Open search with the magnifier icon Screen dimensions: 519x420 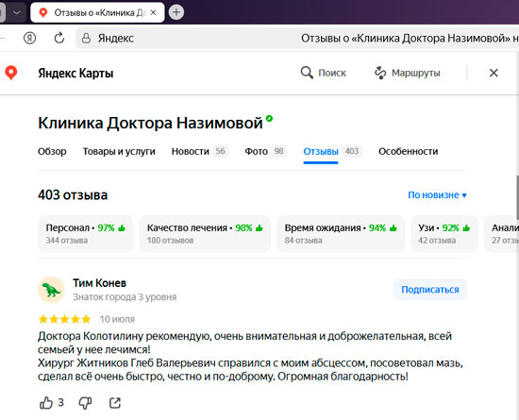(307, 73)
